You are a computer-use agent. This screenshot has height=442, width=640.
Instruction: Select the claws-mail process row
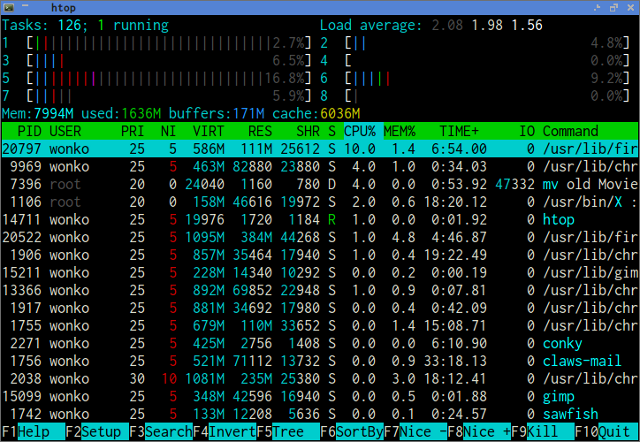(x=320, y=361)
